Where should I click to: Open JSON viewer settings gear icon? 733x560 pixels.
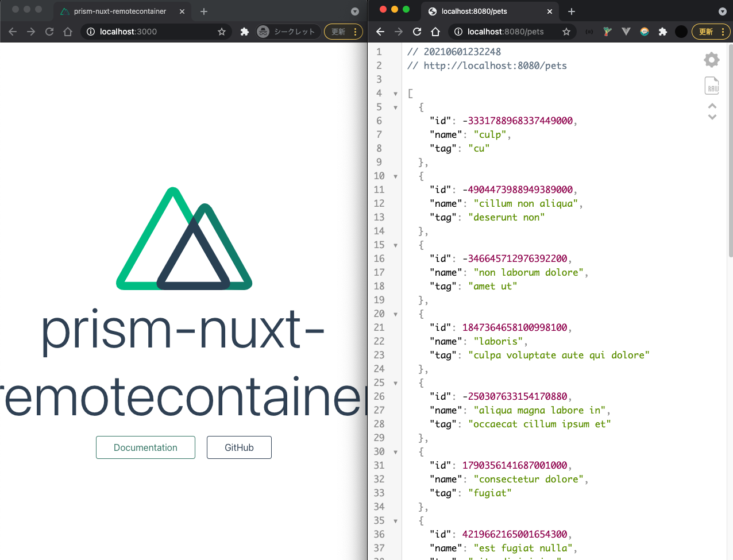[x=712, y=60]
